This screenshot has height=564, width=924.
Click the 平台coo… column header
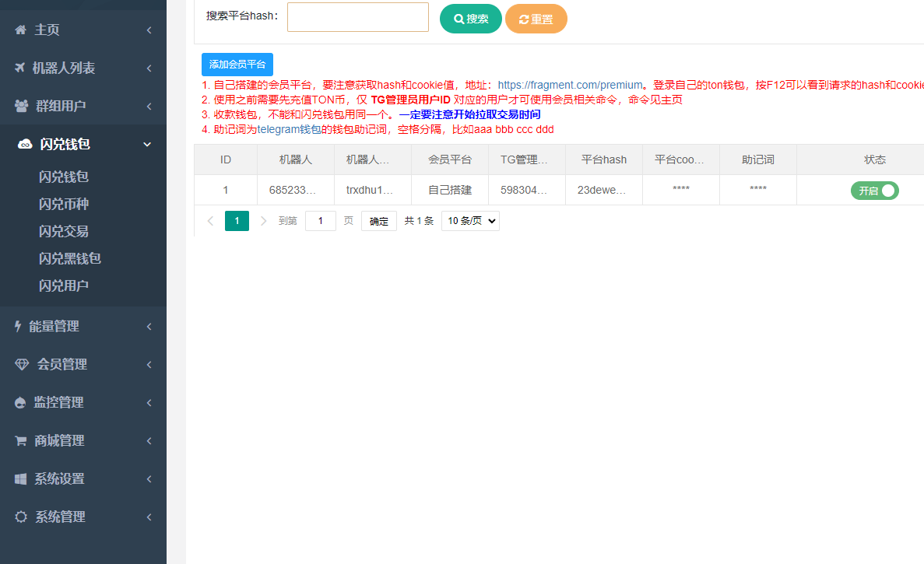point(680,159)
